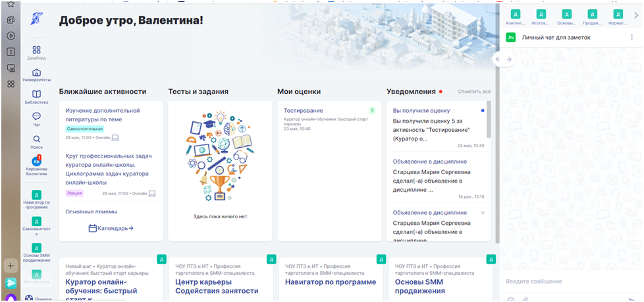Screen dimensions: 644x302
Task: Open Нормат... chat shortcut at top
Action: coord(618,17)
